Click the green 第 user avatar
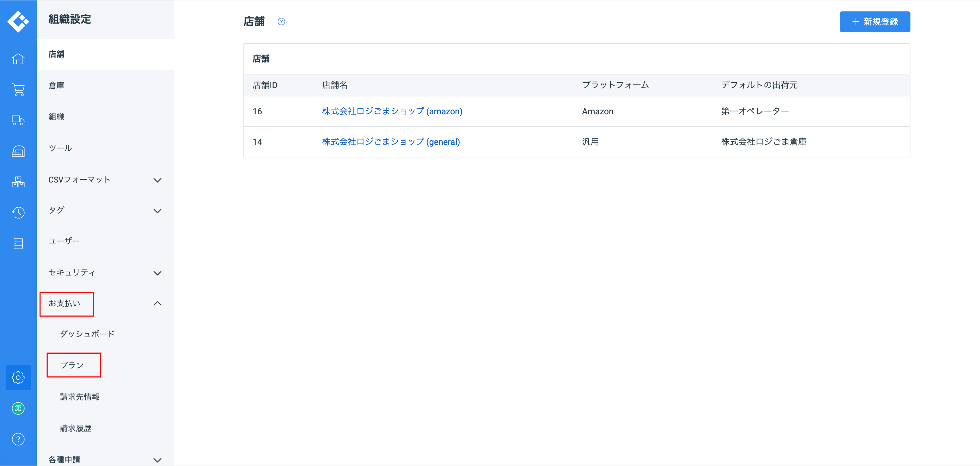 coord(18,408)
